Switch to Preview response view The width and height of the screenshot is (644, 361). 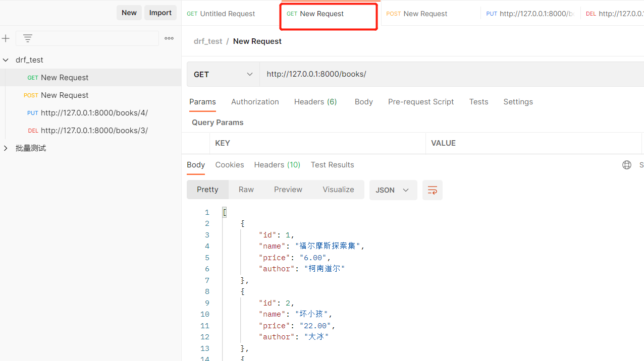coord(288,190)
